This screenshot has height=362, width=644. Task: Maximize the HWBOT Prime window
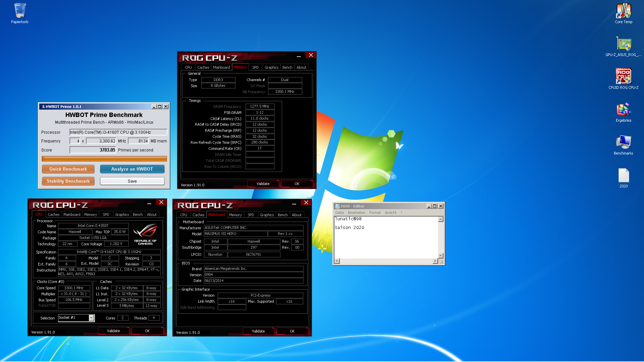tap(160, 107)
